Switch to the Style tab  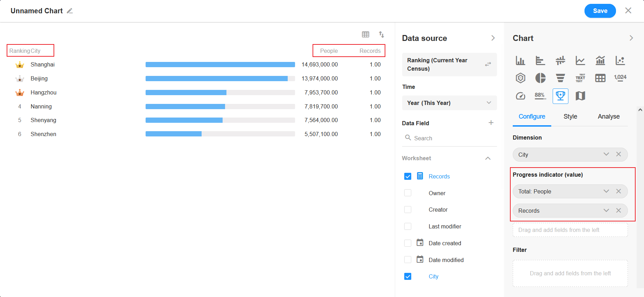pyautogui.click(x=570, y=116)
